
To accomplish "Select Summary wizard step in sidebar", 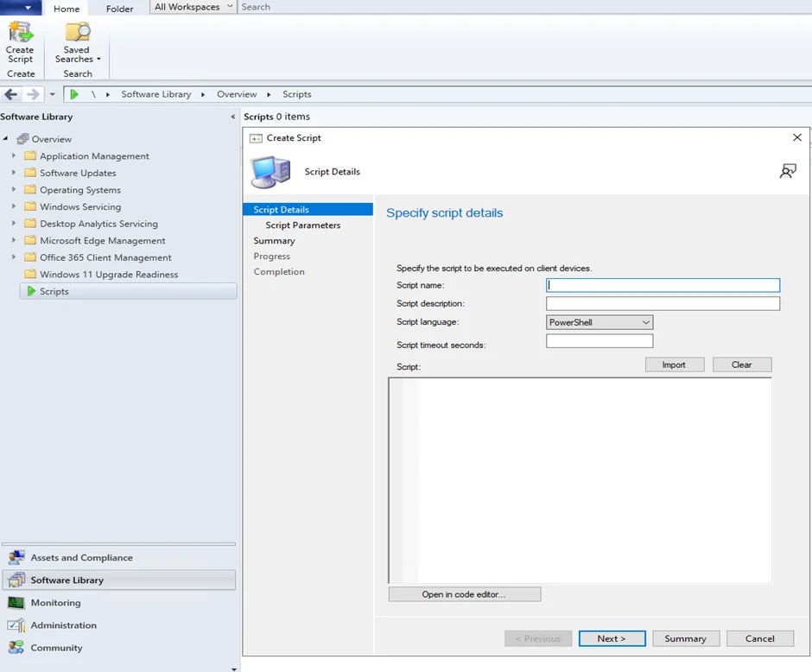I will coord(274,241).
